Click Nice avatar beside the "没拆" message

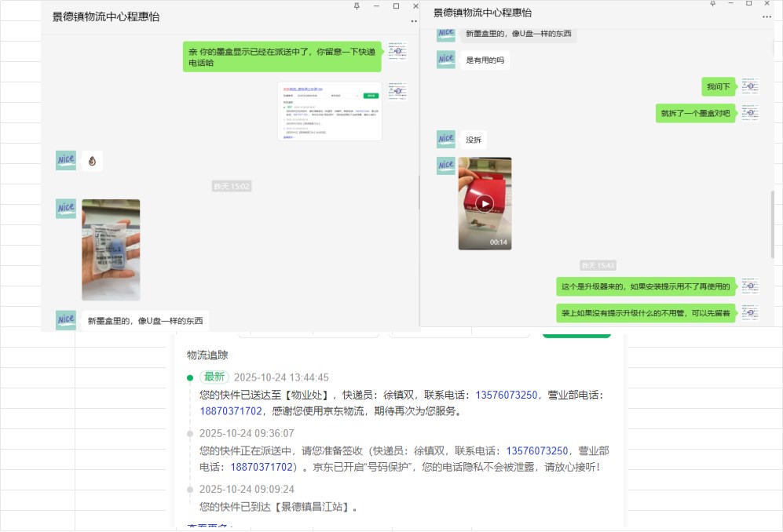tap(446, 140)
